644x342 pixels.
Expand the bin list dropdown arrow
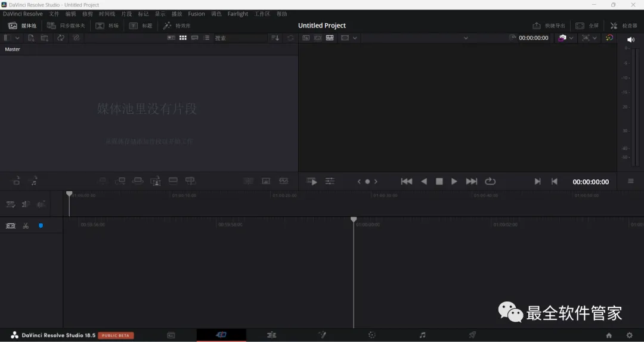(17, 38)
